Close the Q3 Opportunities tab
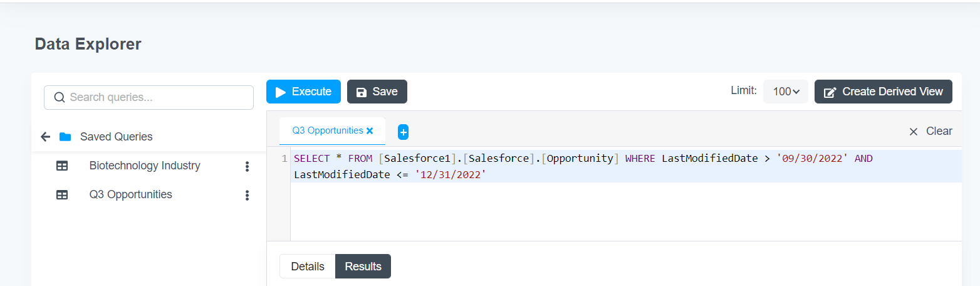The height and width of the screenshot is (286, 980). pyautogui.click(x=370, y=131)
